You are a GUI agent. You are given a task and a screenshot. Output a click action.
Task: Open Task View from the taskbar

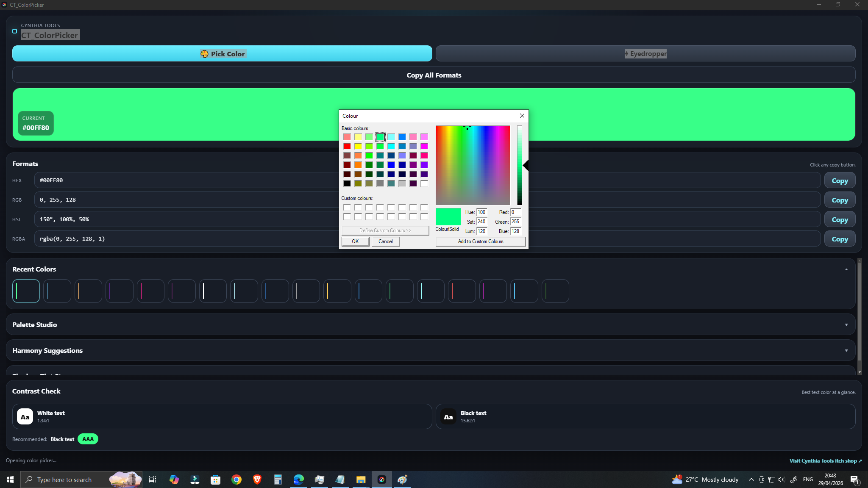pos(153,480)
